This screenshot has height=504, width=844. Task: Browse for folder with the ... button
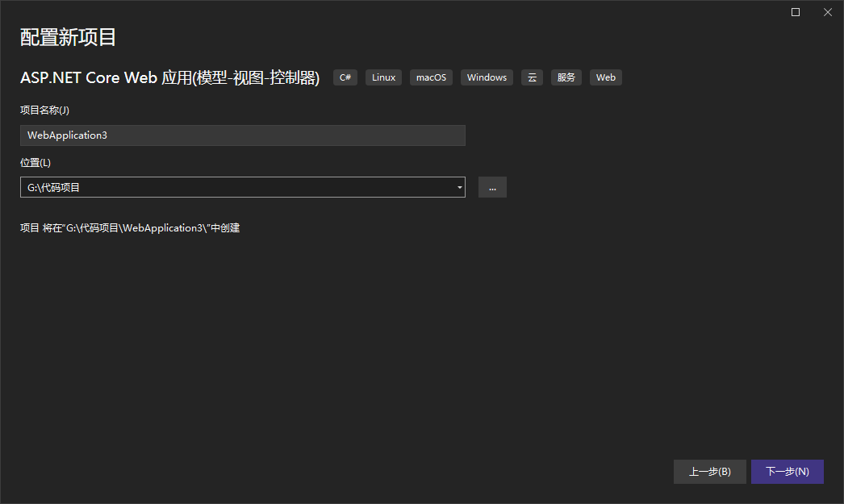492,187
